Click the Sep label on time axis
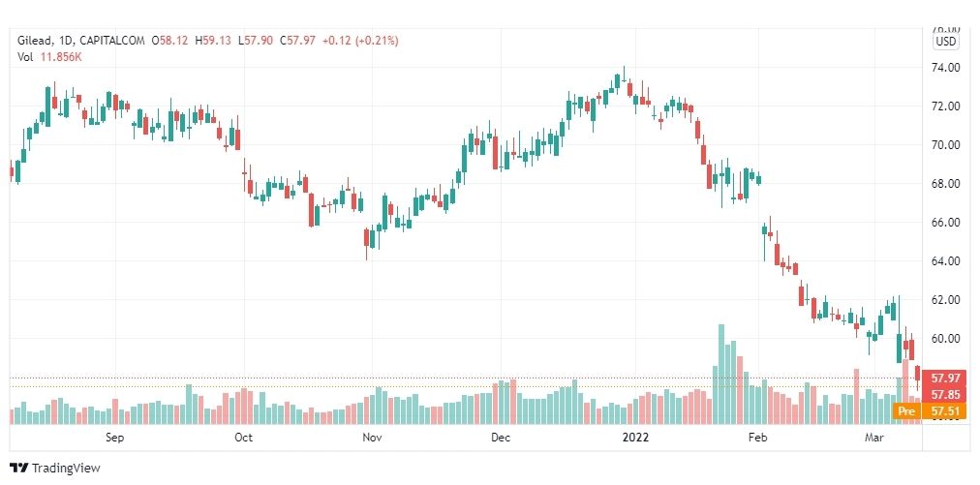This screenshot has width=980, height=485. click(115, 437)
